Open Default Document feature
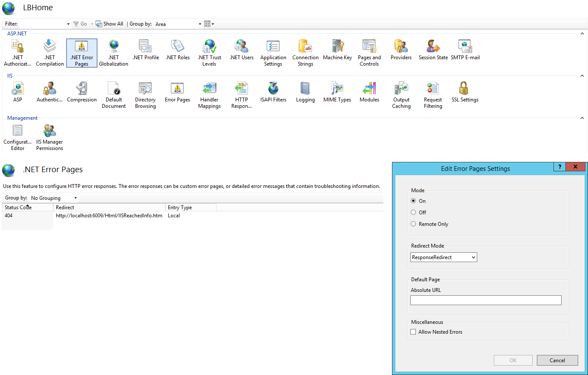This screenshot has width=588, height=375. point(114,95)
